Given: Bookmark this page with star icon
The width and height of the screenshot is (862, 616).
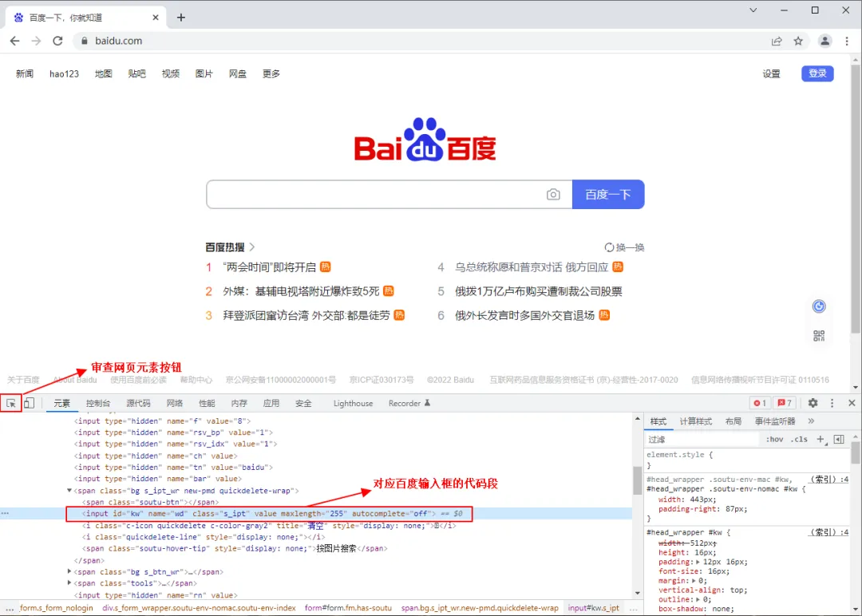Looking at the screenshot, I should [x=798, y=41].
